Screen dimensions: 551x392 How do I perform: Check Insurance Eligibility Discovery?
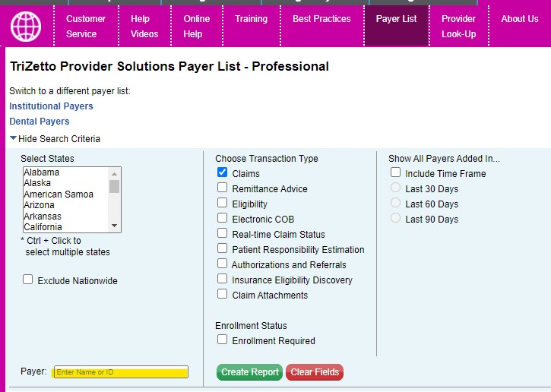coord(222,279)
